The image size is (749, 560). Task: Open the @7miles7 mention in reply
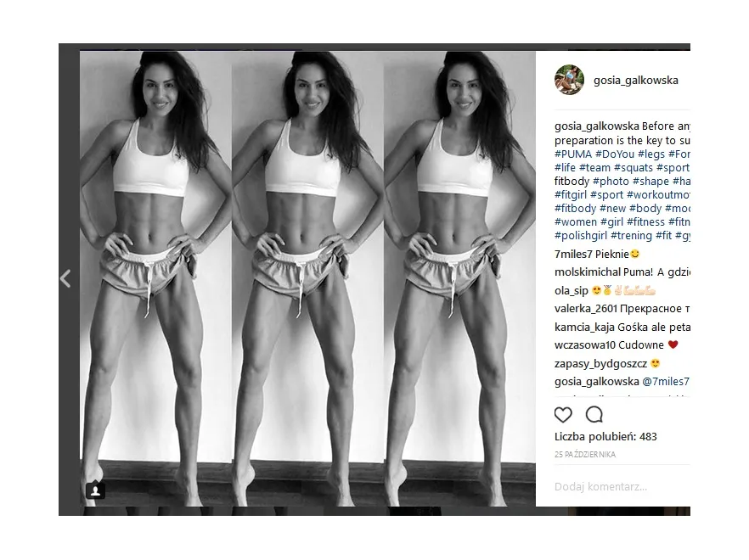(666, 382)
